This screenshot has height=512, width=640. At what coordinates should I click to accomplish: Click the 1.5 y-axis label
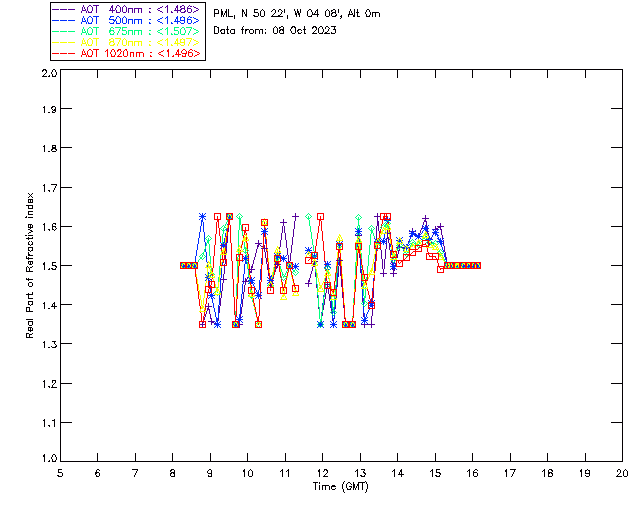click(x=49, y=266)
